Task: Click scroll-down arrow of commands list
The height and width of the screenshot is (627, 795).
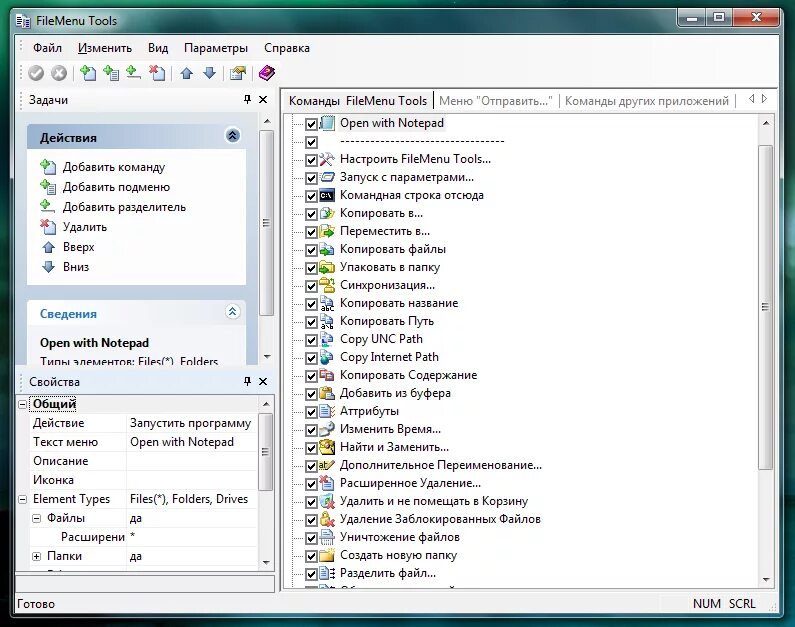Action: tap(766, 579)
